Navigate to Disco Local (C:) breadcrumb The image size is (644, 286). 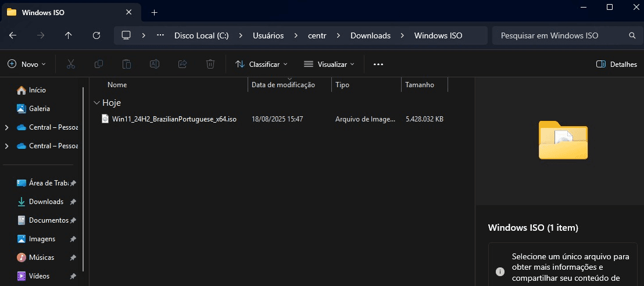point(201,36)
